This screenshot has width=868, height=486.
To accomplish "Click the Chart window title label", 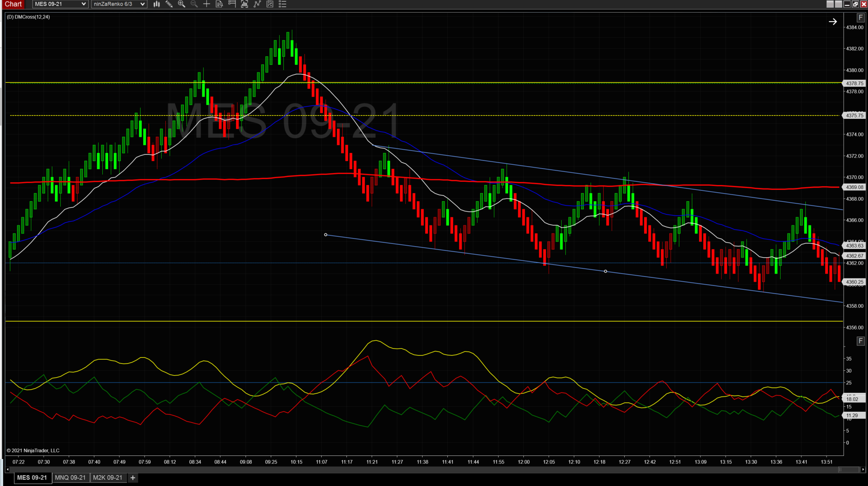I will click(13, 4).
